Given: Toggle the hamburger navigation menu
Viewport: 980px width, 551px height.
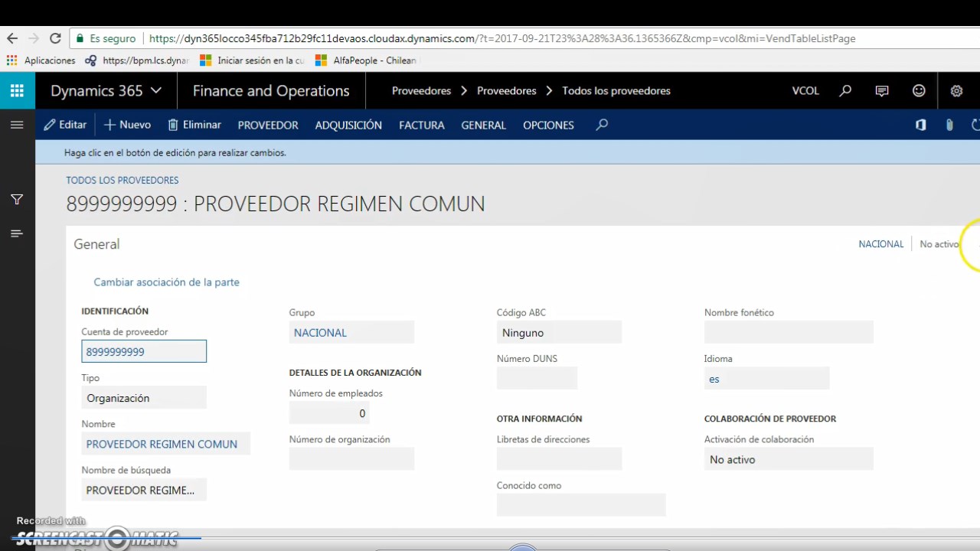Looking at the screenshot, I should [x=17, y=125].
